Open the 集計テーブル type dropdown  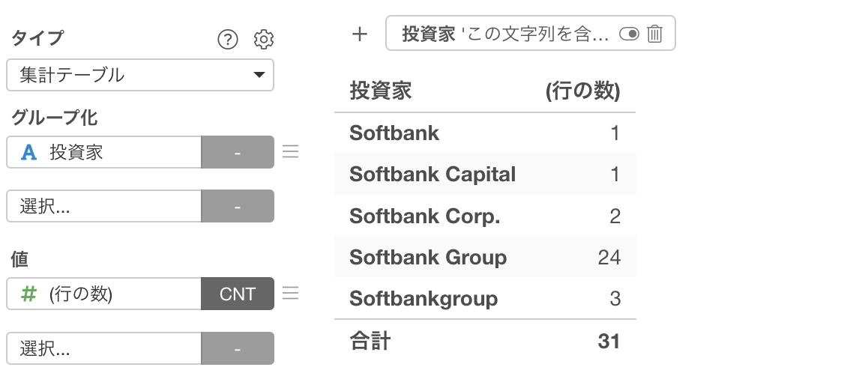140,75
